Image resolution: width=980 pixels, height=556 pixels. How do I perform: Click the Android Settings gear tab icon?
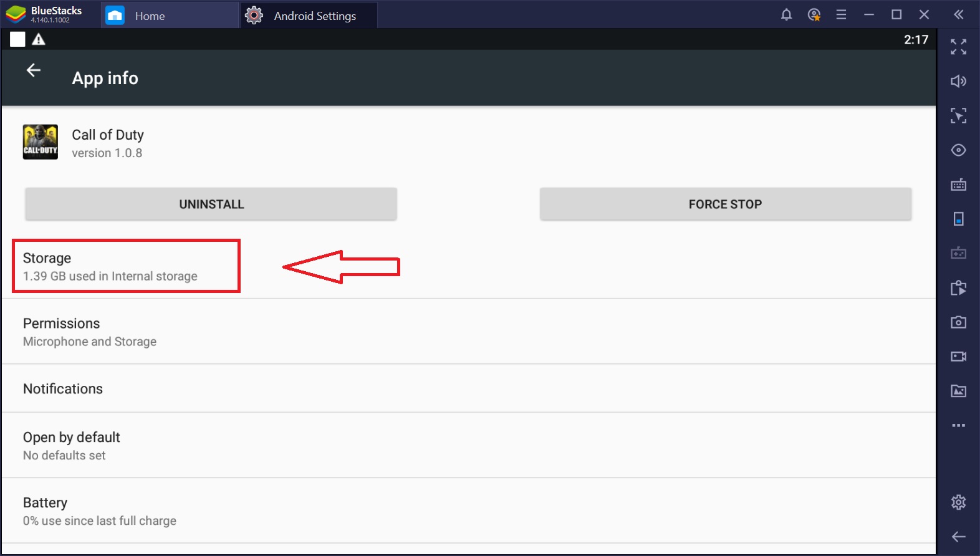(x=254, y=16)
